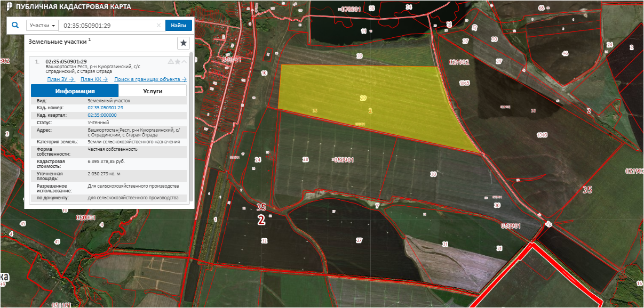Switch to the Услуги tab
644x308 pixels.
153,91
